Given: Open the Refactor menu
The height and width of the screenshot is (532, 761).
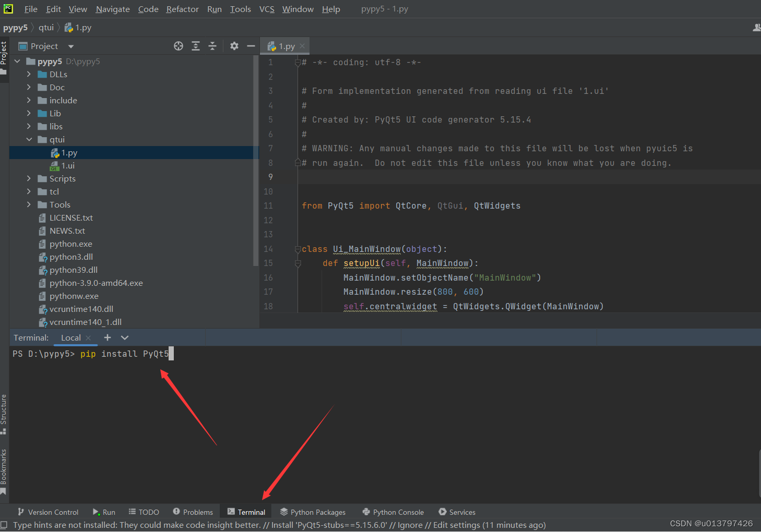Looking at the screenshot, I should tap(183, 9).
